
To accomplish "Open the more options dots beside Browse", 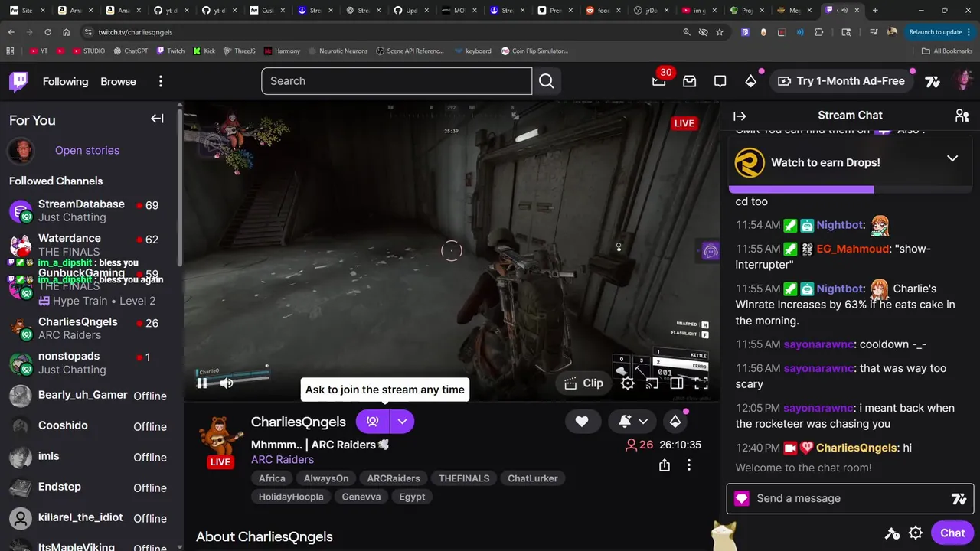I will [160, 81].
